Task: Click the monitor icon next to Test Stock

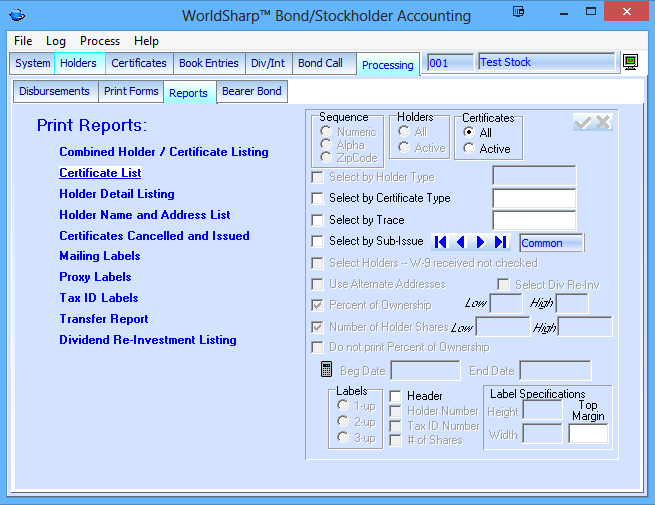Action: tap(631, 63)
